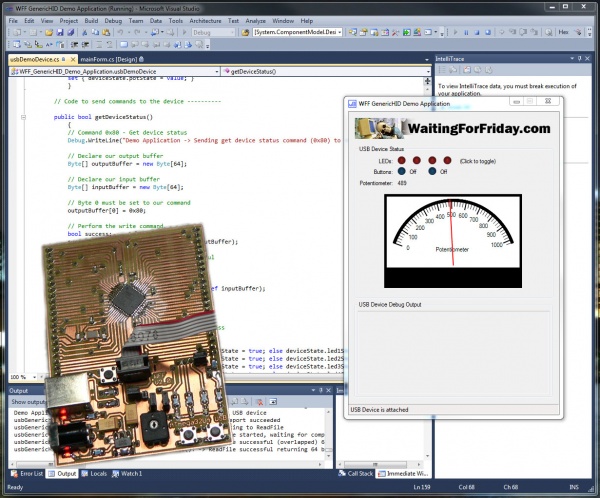
Task: Open Solution Explorer from the toolbar icon
Action: point(352,32)
